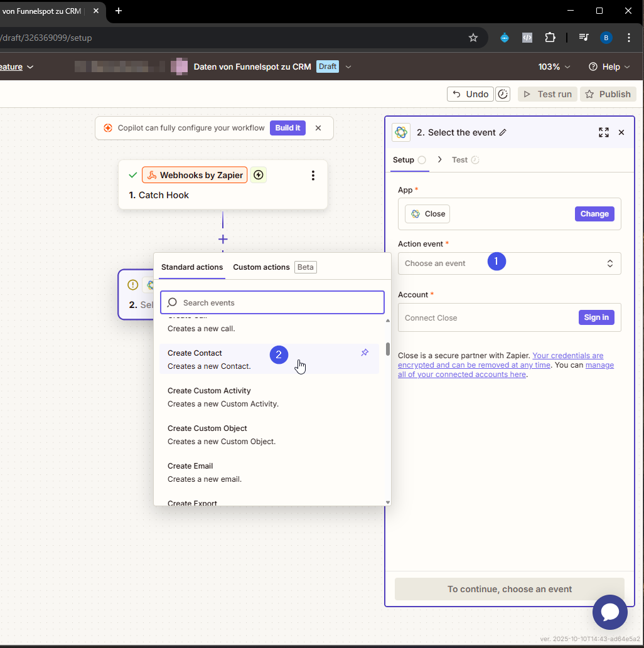Viewport: 644px width, 648px height.
Task: Switch to Custom actions tab
Action: click(x=261, y=267)
